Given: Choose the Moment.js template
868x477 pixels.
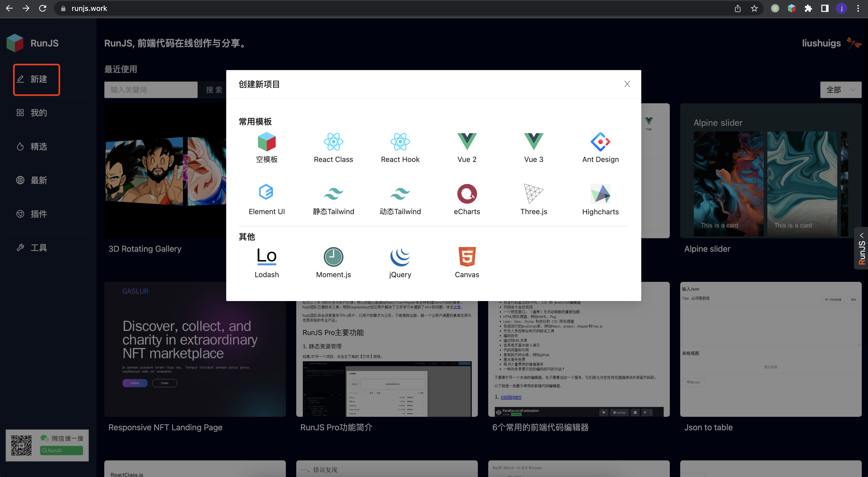Looking at the screenshot, I should click(x=333, y=263).
